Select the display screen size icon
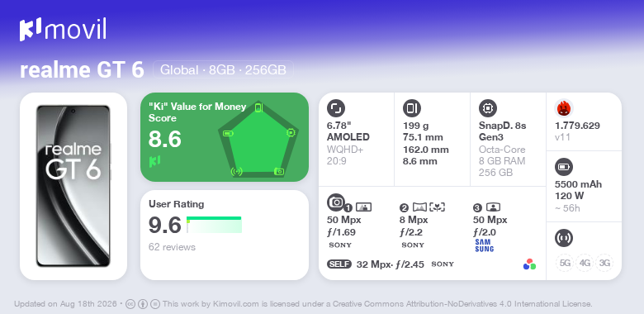Screen dimensions: 644x314 coord(335,108)
